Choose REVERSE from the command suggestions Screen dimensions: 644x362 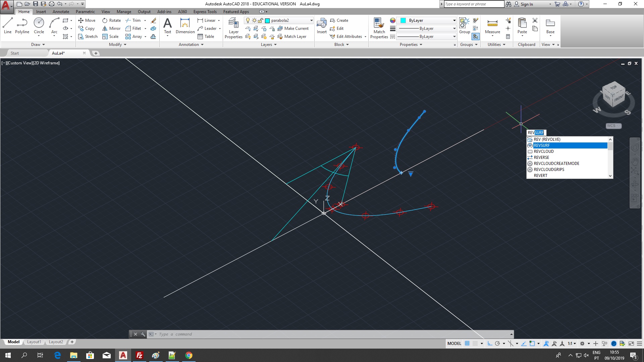pos(567,158)
